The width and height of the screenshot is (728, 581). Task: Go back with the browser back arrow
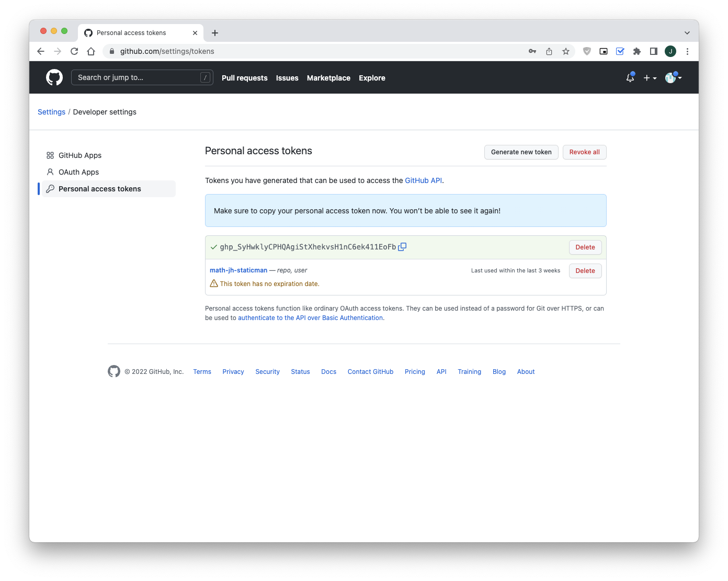41,51
